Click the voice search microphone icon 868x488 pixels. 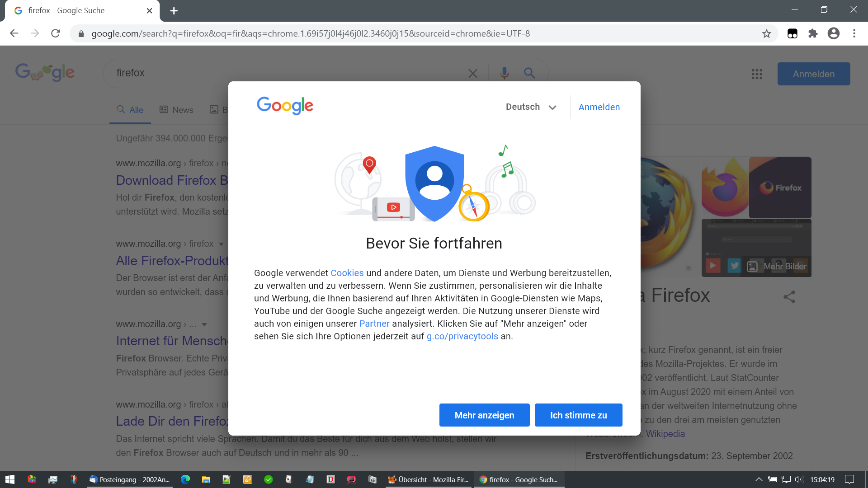(505, 73)
